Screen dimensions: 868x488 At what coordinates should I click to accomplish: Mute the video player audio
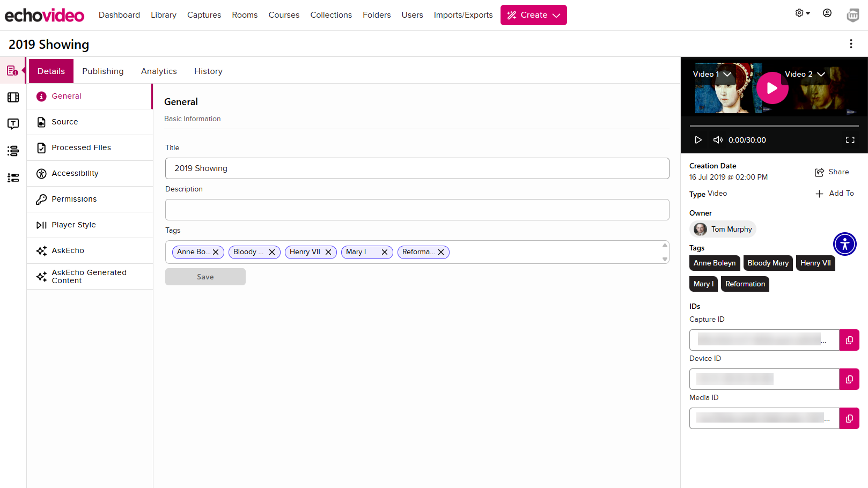coord(718,139)
